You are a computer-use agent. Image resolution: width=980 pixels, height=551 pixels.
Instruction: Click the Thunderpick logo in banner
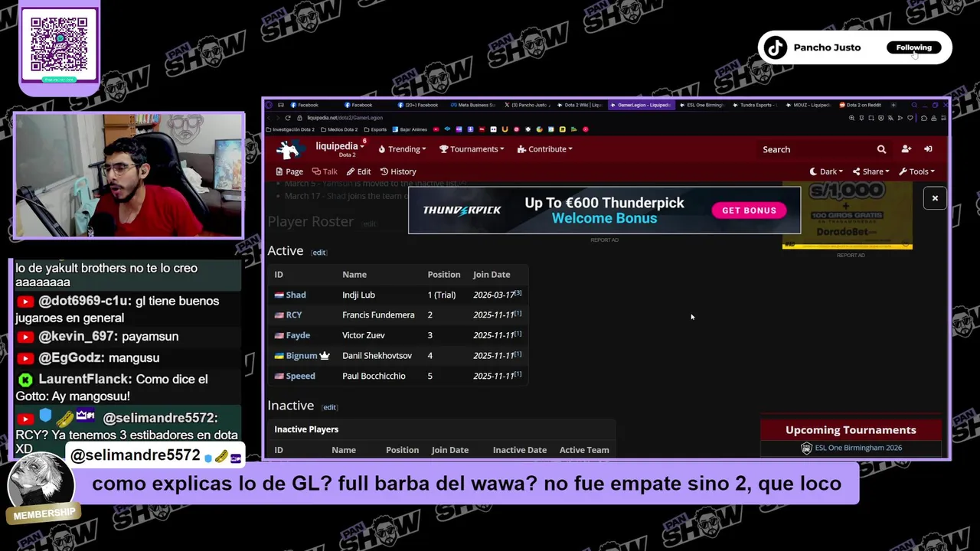462,210
